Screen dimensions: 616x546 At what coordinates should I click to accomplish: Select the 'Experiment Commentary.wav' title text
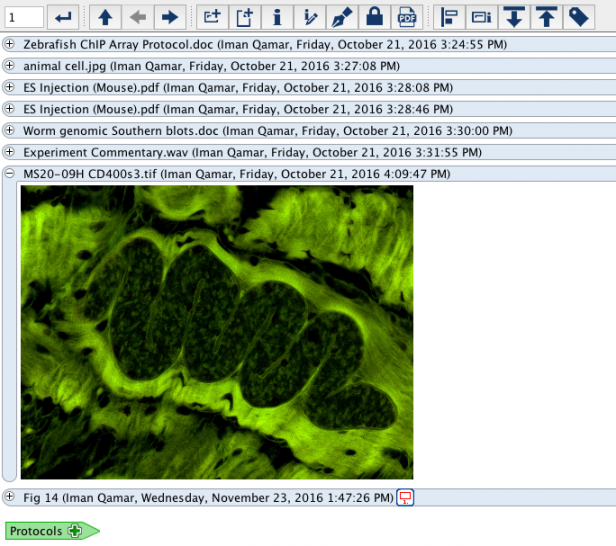click(106, 152)
